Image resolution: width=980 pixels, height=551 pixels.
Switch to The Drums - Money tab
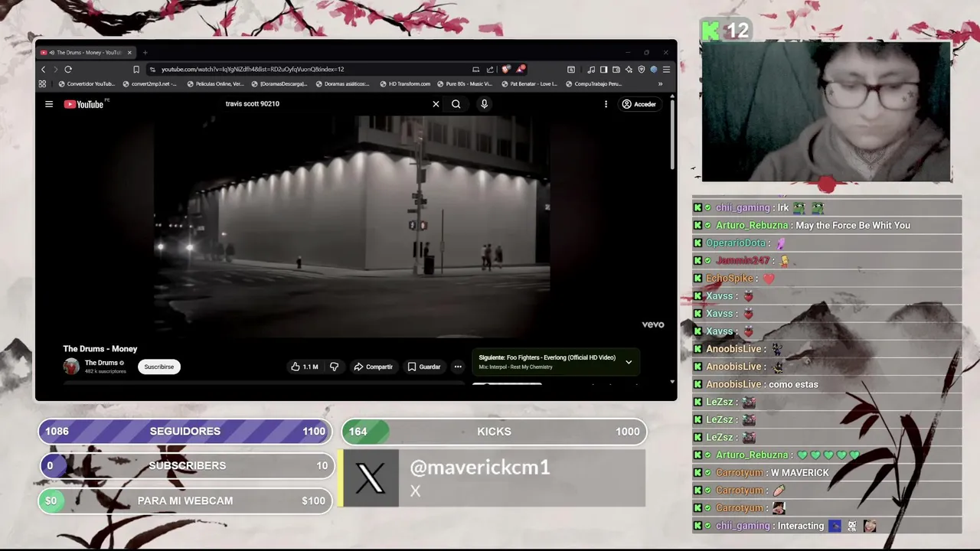click(x=86, y=53)
